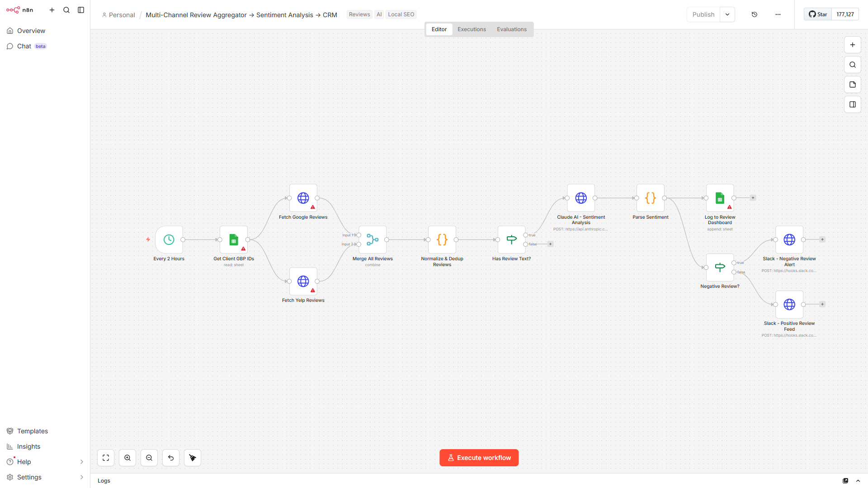Add a sticky note from the right toolbar
The width and height of the screenshot is (868, 488).
tap(853, 84)
